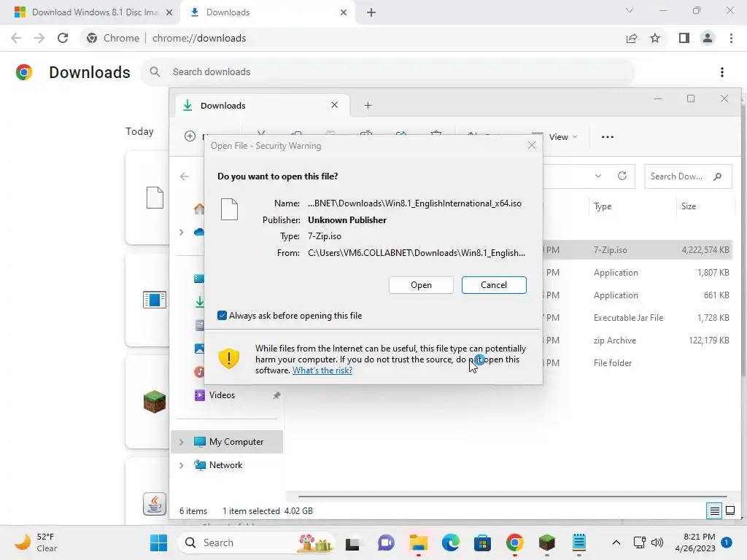Add a new tab in File Explorer
This screenshot has width=747, height=560.
point(368,105)
